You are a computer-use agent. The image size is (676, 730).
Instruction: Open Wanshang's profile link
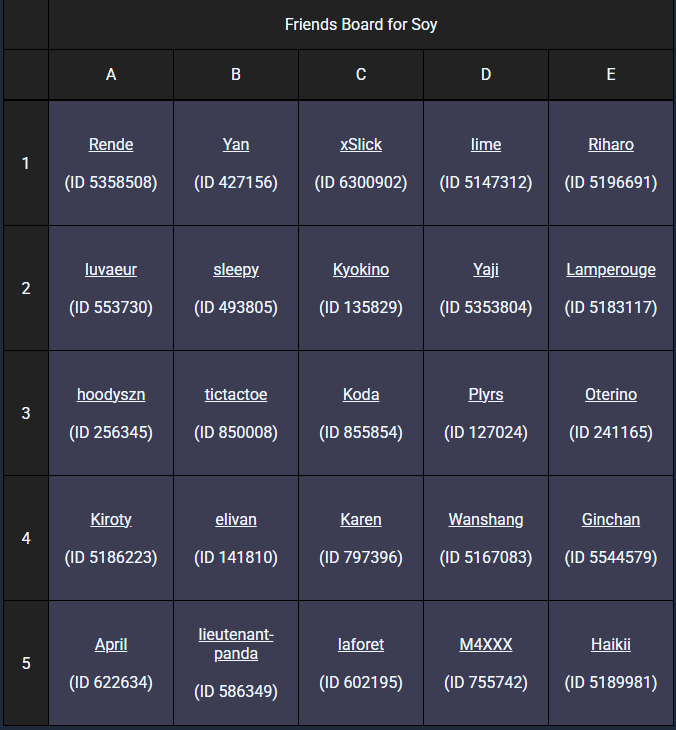(486, 520)
